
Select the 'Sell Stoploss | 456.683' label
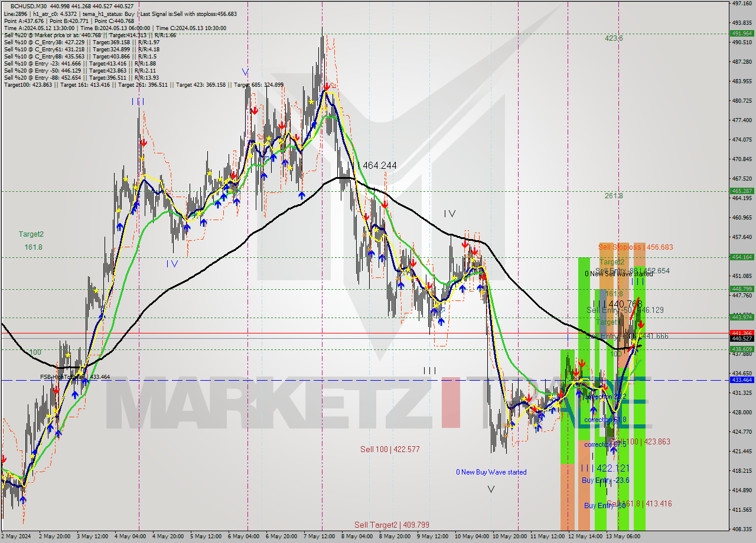636,247
